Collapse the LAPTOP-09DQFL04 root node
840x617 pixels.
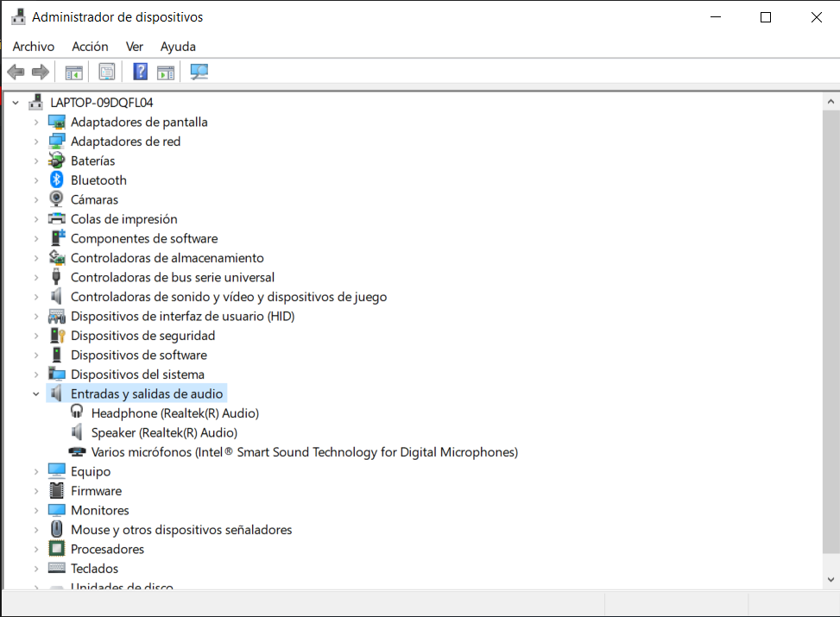[x=16, y=103]
